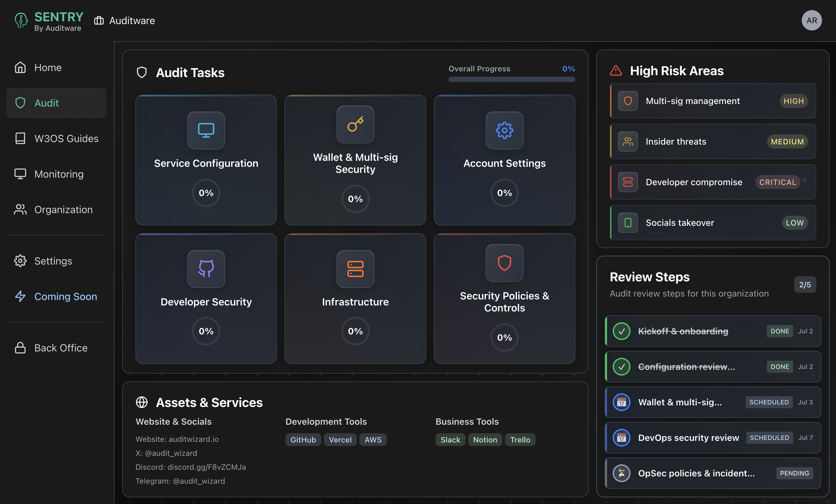
Task: Select the Audit menu item
Action: [x=56, y=103]
